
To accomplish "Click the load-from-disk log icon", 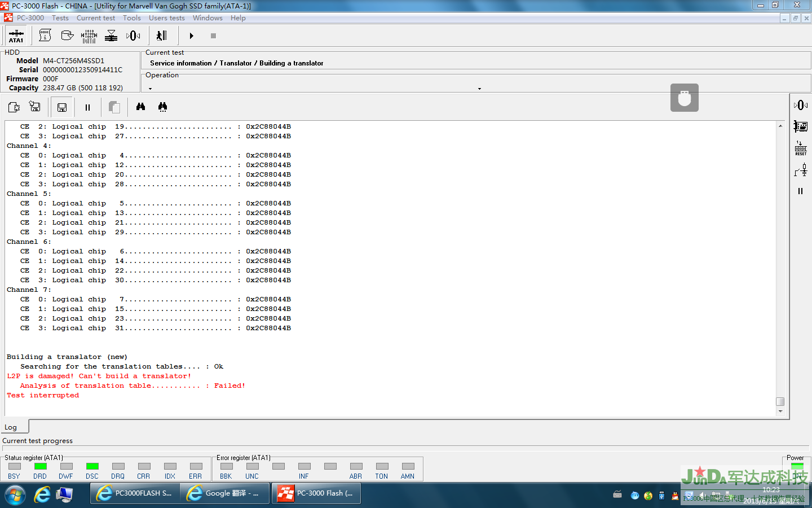I will pos(35,106).
